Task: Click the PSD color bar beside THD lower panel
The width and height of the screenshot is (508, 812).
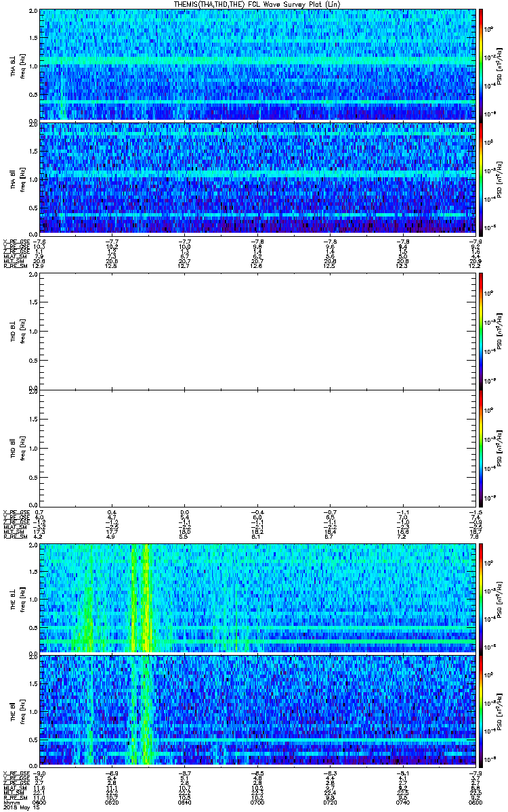Action: (481, 447)
